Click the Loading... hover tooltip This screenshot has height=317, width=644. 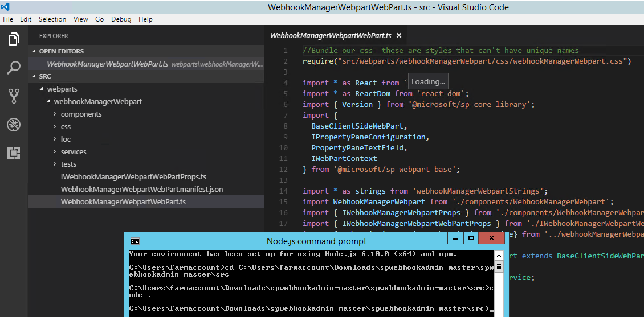(x=428, y=81)
